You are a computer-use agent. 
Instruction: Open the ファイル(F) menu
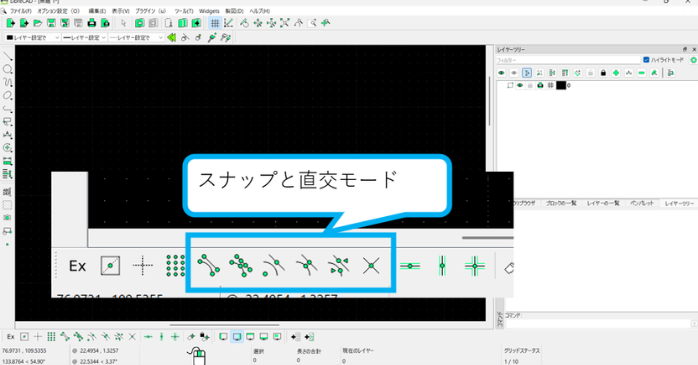tap(21, 11)
